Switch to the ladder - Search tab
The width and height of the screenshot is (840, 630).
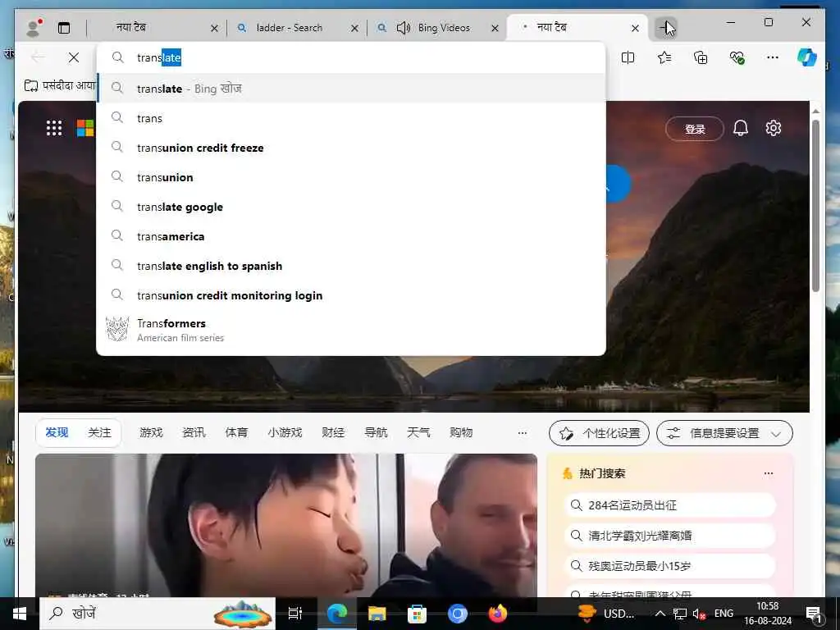(x=290, y=28)
